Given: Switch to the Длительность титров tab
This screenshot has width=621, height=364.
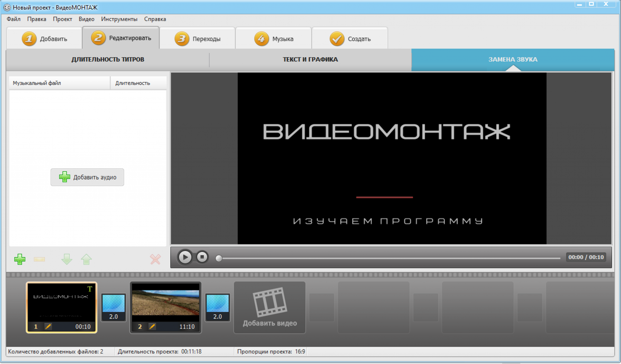Looking at the screenshot, I should 107,59.
